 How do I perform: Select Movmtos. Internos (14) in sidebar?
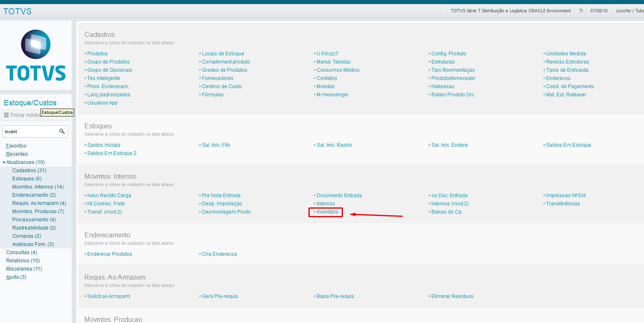pyautogui.click(x=38, y=187)
